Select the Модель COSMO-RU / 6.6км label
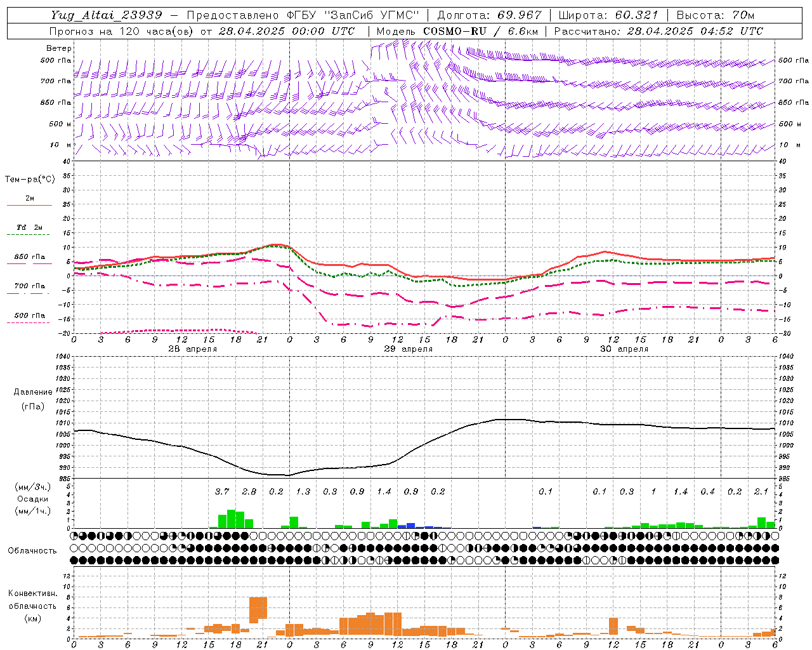 (457, 31)
